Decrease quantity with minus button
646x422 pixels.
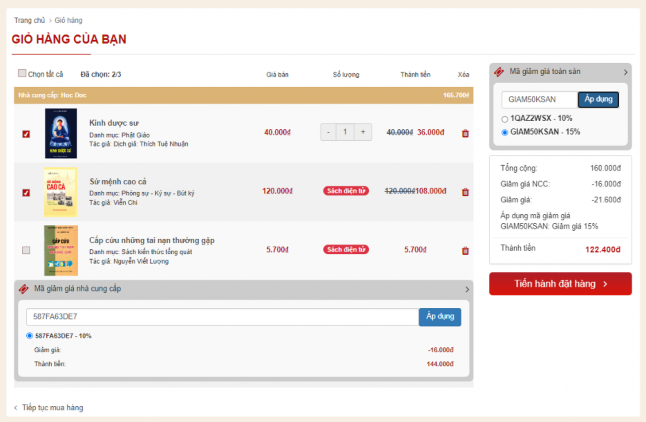click(329, 132)
